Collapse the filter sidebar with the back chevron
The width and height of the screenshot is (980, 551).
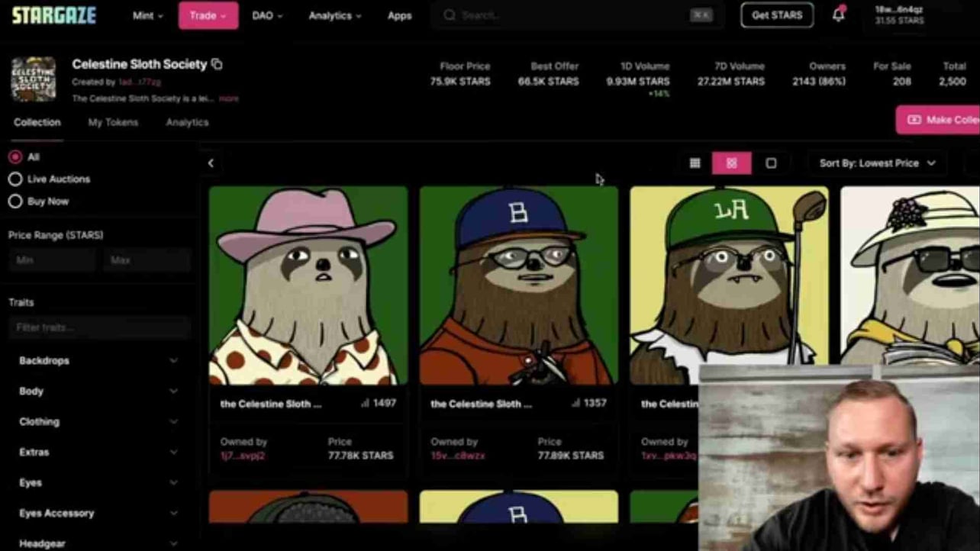pyautogui.click(x=211, y=163)
